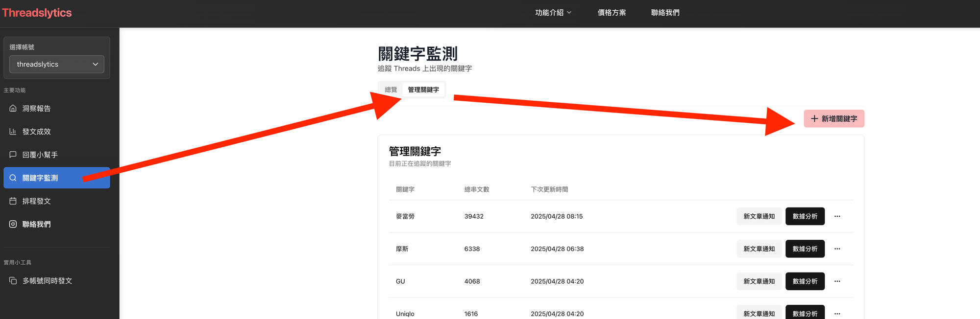Open 數據分析 for 麥當勞

point(805,216)
